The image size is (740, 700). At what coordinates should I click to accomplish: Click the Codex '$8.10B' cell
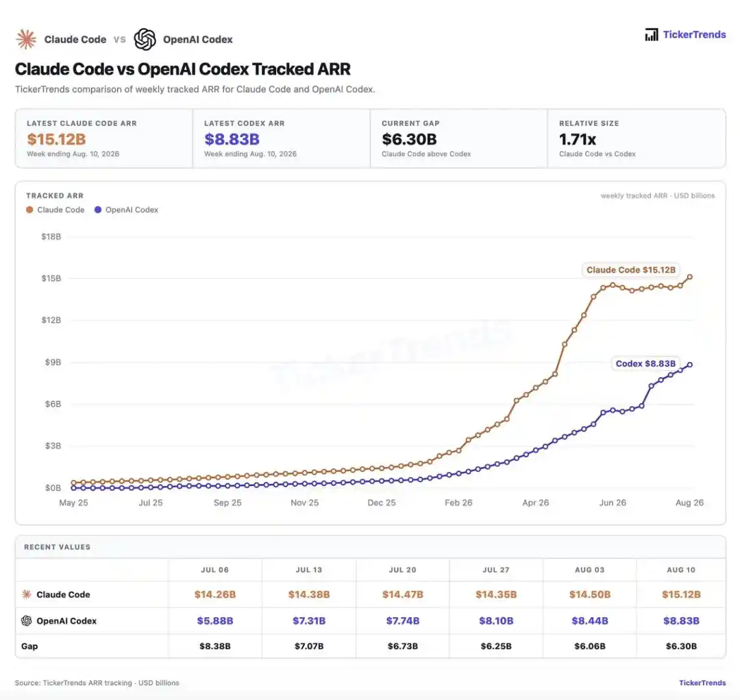coord(496,620)
